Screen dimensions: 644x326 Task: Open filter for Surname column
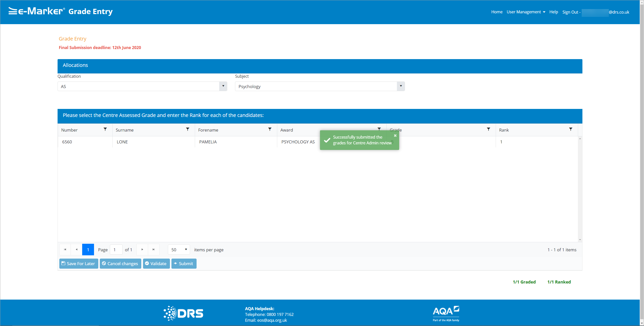click(x=188, y=129)
